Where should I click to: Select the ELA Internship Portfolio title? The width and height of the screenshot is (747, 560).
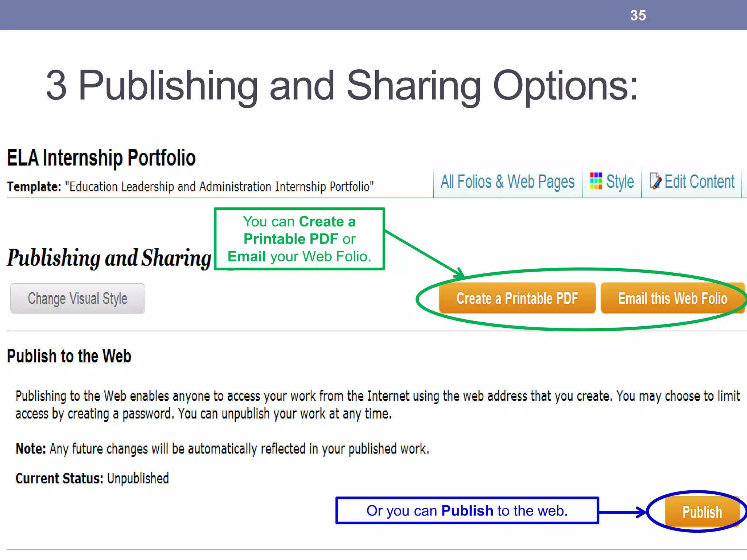(101, 158)
